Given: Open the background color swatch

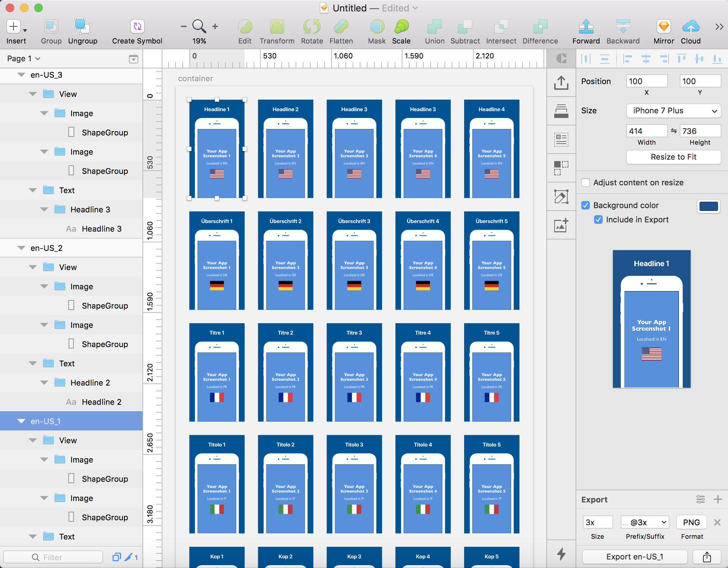Looking at the screenshot, I should [x=708, y=206].
